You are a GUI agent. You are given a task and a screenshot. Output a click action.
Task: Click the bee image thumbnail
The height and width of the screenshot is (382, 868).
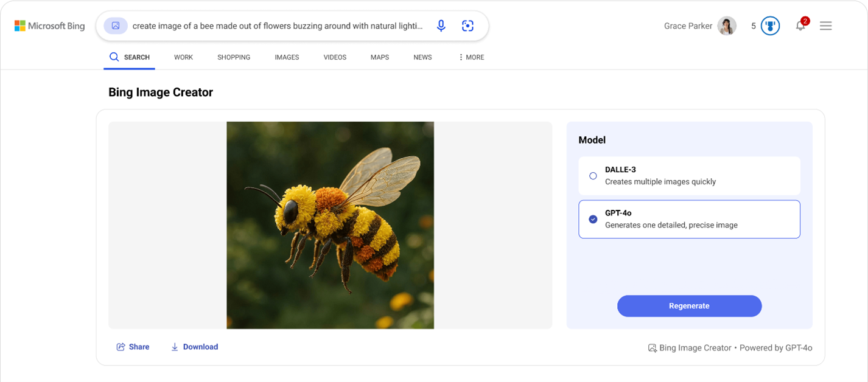tap(331, 225)
